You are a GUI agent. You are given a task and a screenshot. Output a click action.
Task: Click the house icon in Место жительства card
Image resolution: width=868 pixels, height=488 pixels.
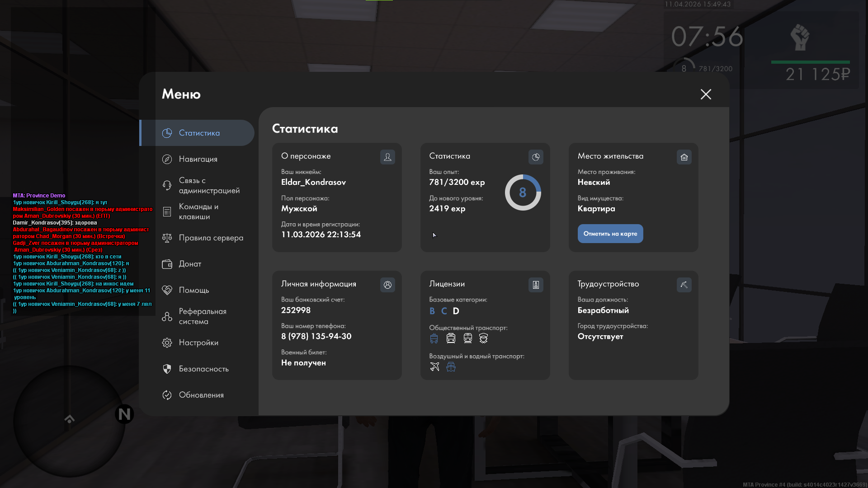pyautogui.click(x=684, y=157)
